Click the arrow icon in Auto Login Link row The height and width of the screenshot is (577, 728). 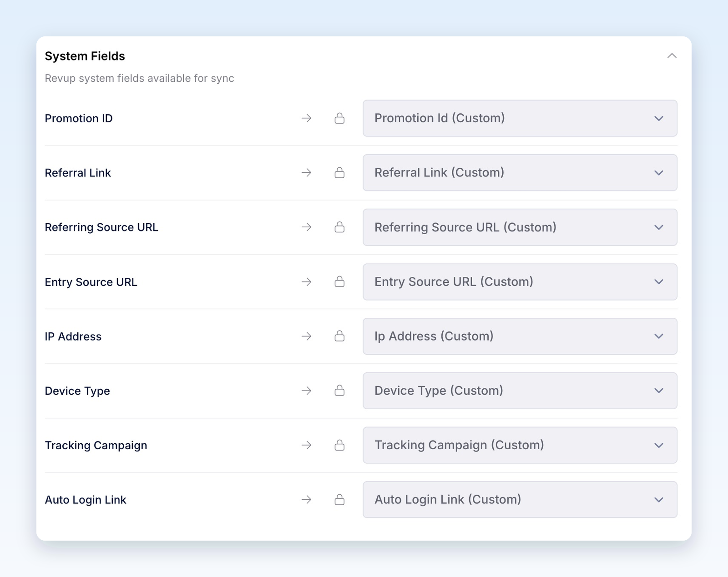(307, 500)
